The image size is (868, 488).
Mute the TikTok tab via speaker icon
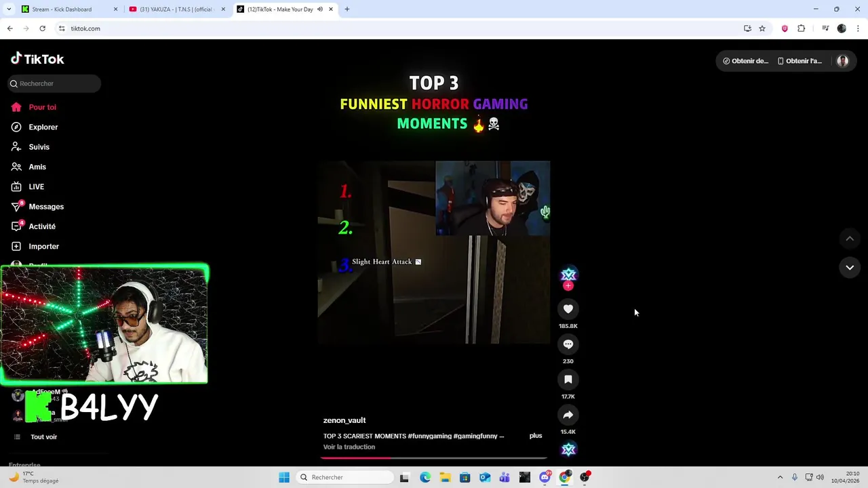pyautogui.click(x=320, y=9)
